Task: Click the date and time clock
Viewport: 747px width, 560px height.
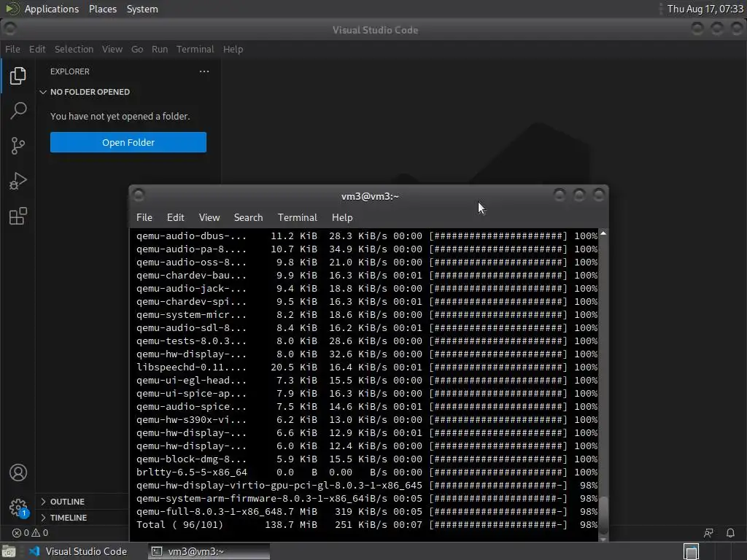Action: click(x=705, y=9)
